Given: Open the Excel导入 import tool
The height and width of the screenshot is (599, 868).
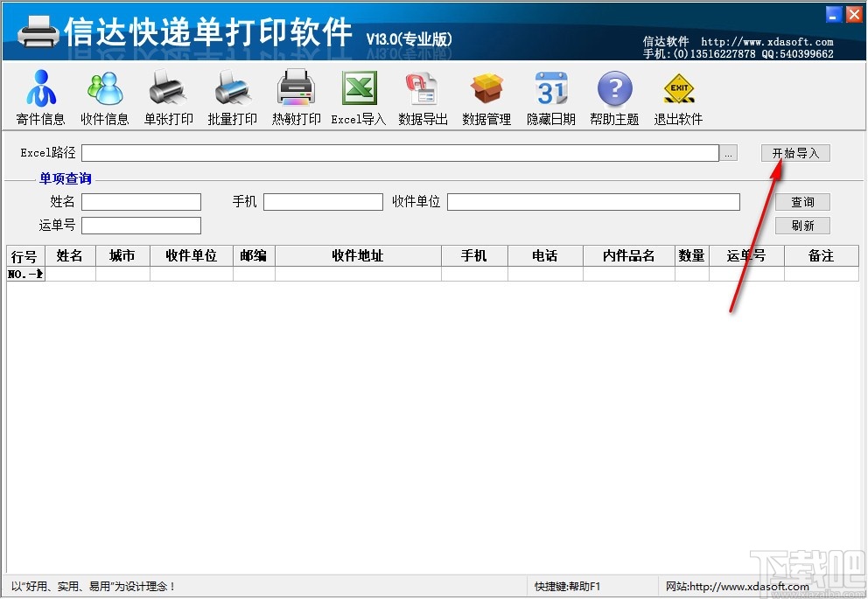Looking at the screenshot, I should [x=358, y=96].
